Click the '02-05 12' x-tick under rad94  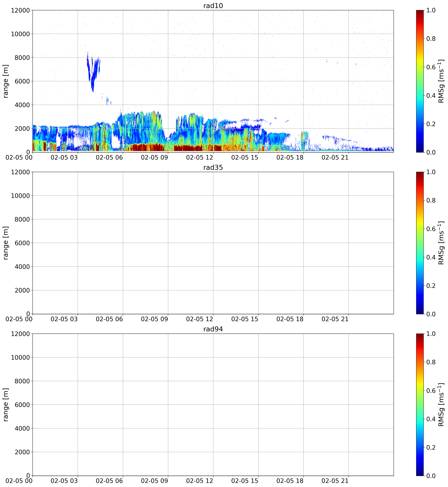200,481
